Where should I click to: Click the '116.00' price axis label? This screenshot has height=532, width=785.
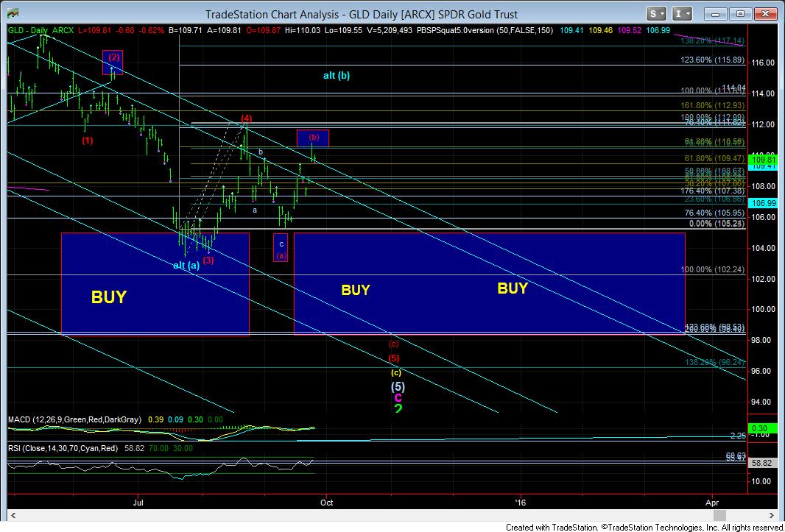[x=763, y=63]
